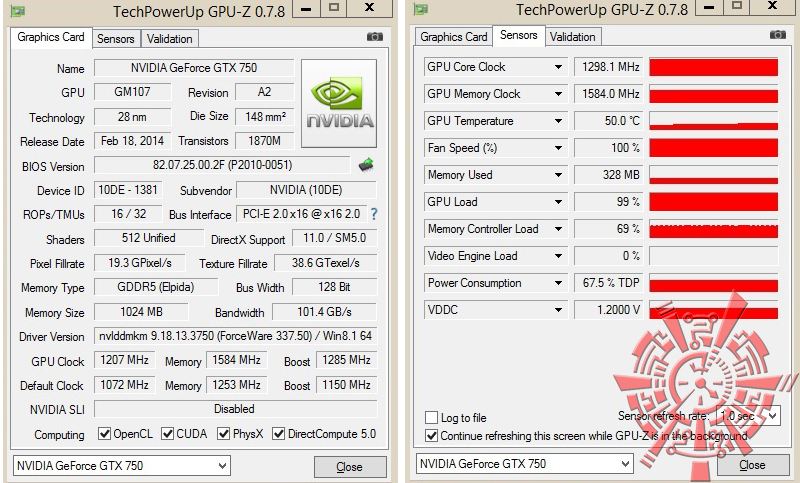Click the GPU-Z app icon in left title bar

click(x=18, y=11)
